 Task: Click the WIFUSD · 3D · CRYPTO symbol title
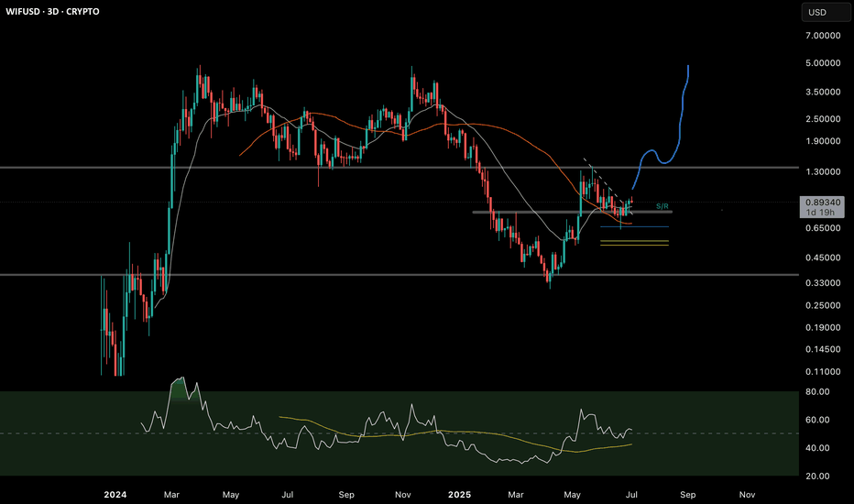(52, 11)
